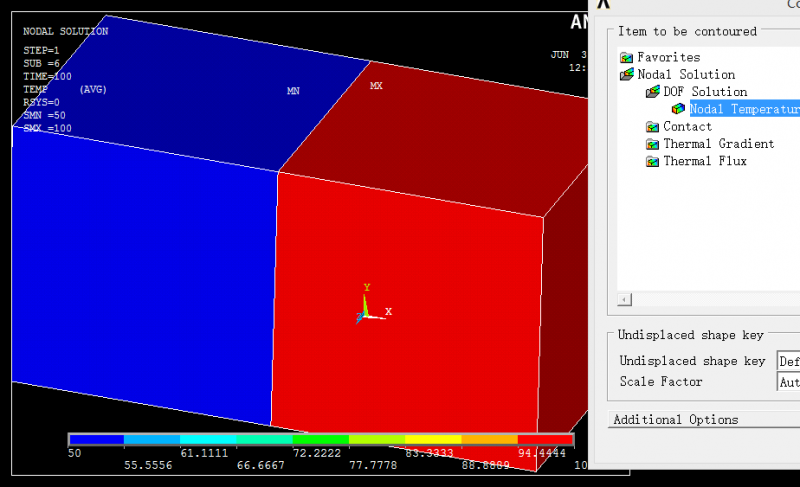Open the Contact tree item
The width and height of the screenshot is (800, 487).
pos(687,126)
